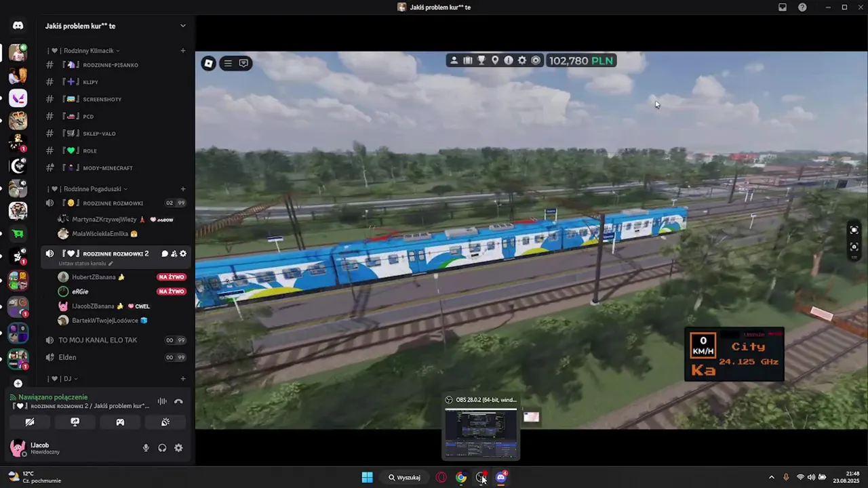868x488 pixels.
Task: Collapse the Rodzinny Klimacik category
Action: point(83,51)
